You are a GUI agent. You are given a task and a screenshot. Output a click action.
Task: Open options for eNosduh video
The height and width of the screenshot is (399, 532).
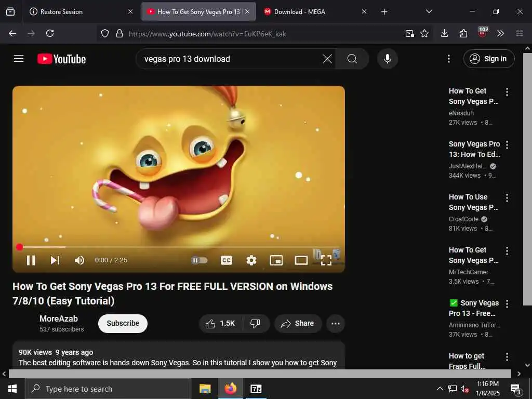click(507, 92)
